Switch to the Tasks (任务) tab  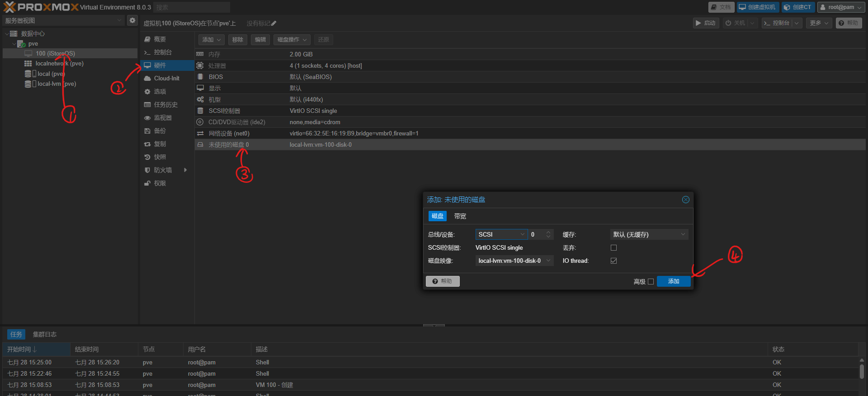pos(16,334)
